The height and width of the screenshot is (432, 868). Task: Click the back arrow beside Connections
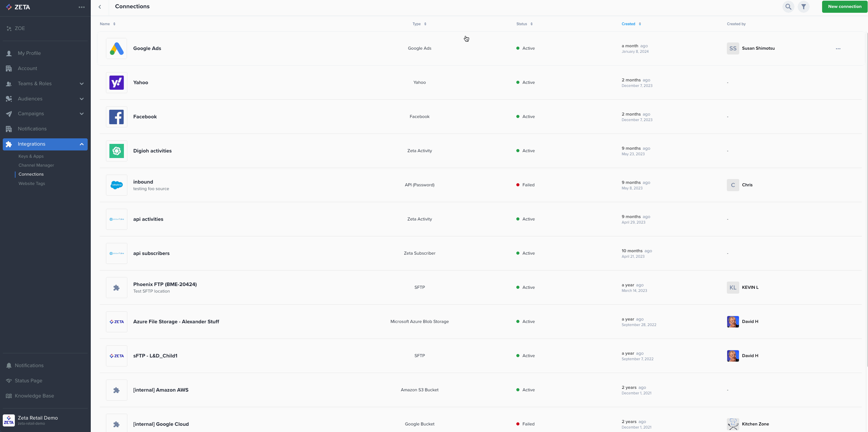pos(100,7)
